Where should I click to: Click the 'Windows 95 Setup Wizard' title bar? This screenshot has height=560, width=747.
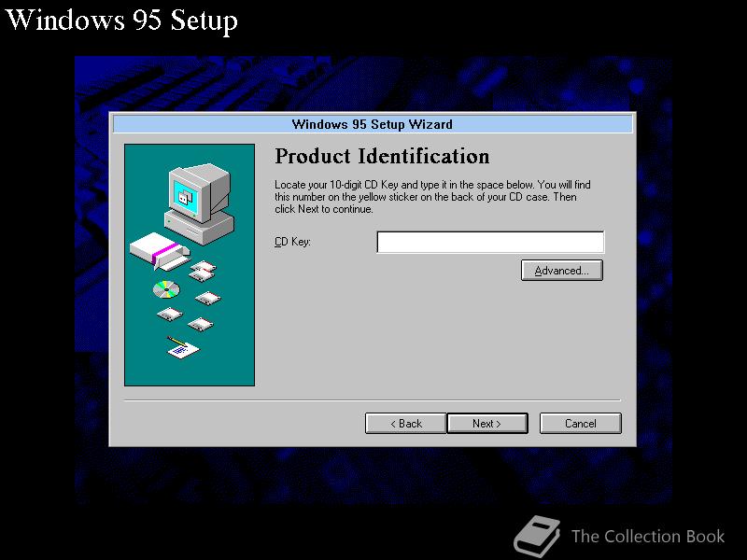coord(373,124)
